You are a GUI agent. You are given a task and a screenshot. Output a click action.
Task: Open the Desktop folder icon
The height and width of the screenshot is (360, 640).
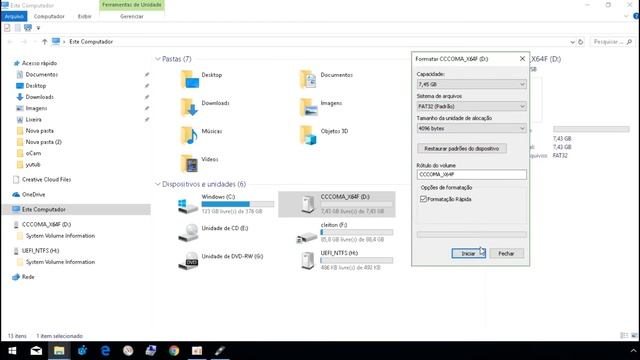tap(190, 79)
